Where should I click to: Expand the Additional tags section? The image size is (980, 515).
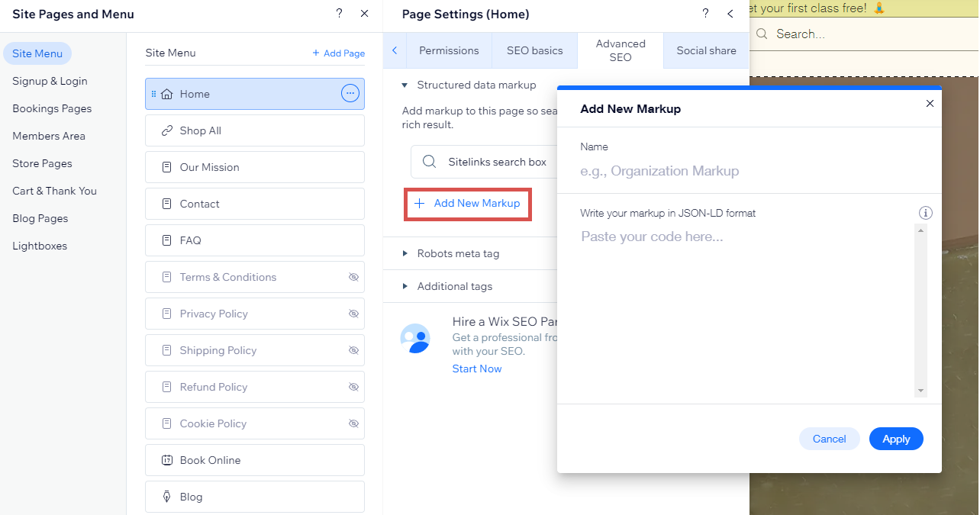pos(405,286)
